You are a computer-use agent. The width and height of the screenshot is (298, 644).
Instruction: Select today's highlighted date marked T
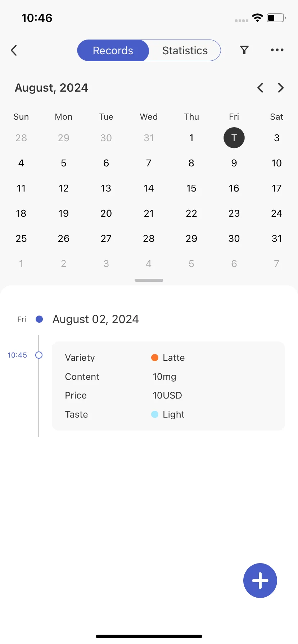coord(234,138)
